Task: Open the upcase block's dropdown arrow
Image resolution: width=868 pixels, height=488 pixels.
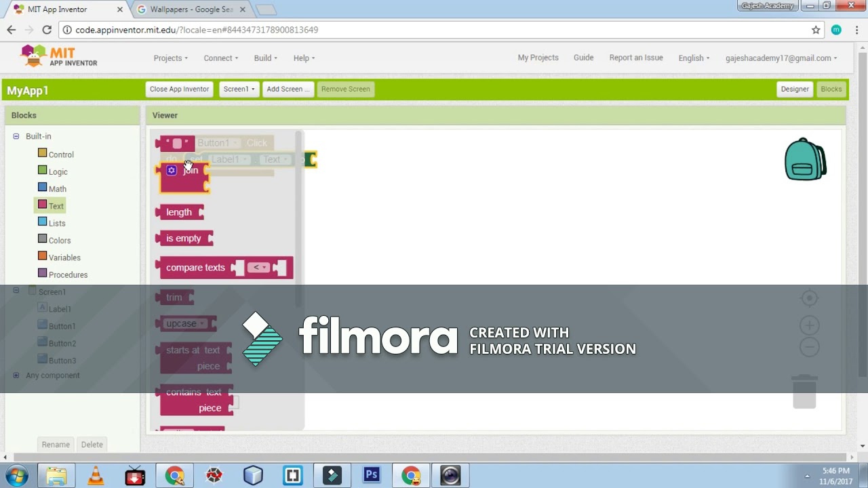Action: pyautogui.click(x=201, y=323)
